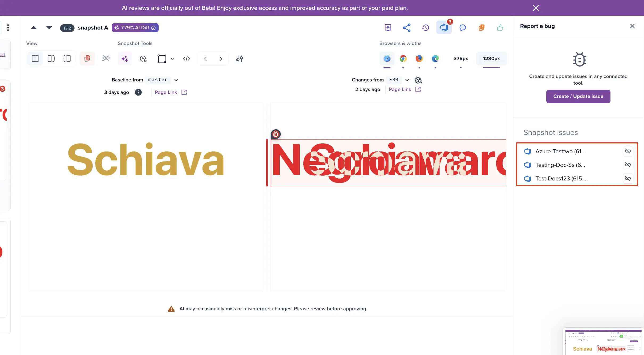The height and width of the screenshot is (355, 644).
Task: Go to previous snapshot with up arrow
Action: click(34, 28)
